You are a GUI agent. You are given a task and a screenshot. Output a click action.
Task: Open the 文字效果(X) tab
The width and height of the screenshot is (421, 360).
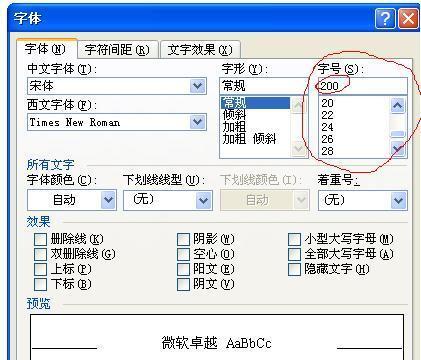200,50
